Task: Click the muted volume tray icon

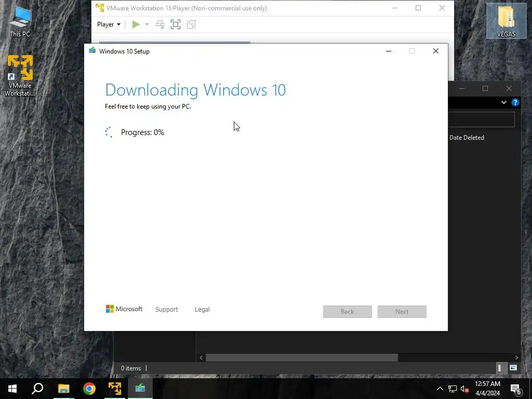Action: 464,389
